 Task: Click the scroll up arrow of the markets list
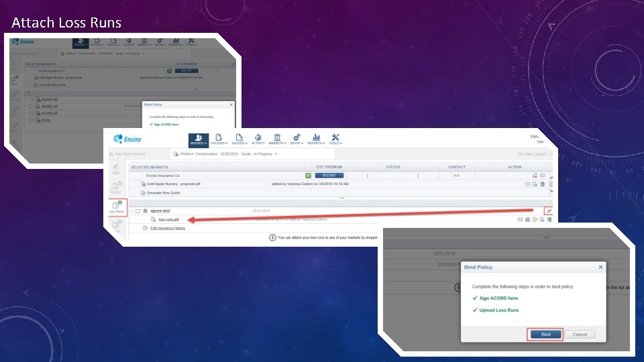coord(551,177)
